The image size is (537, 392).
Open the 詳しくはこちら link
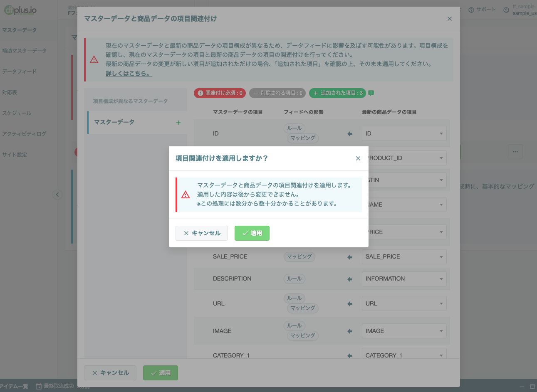(x=129, y=74)
